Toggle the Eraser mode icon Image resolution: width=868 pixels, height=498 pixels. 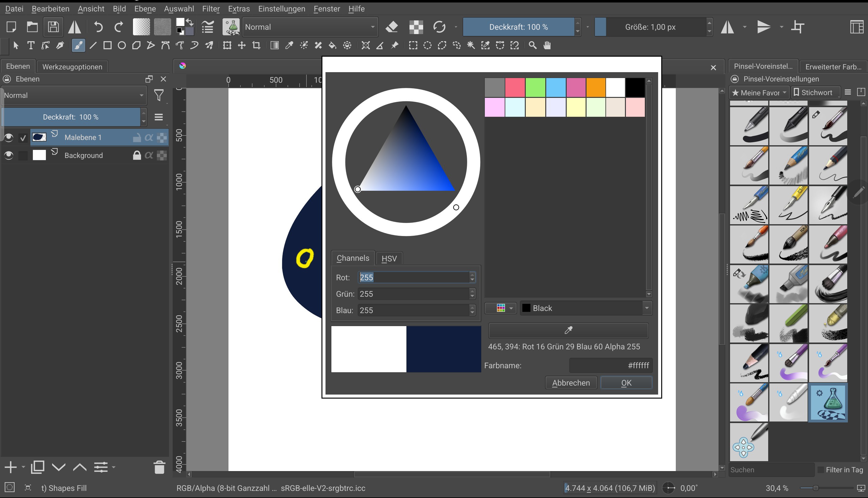click(x=392, y=27)
